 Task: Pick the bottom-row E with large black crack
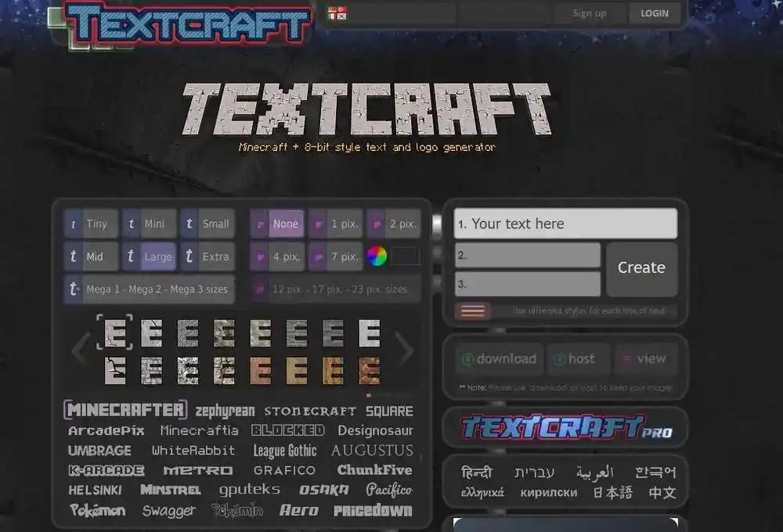115,371
